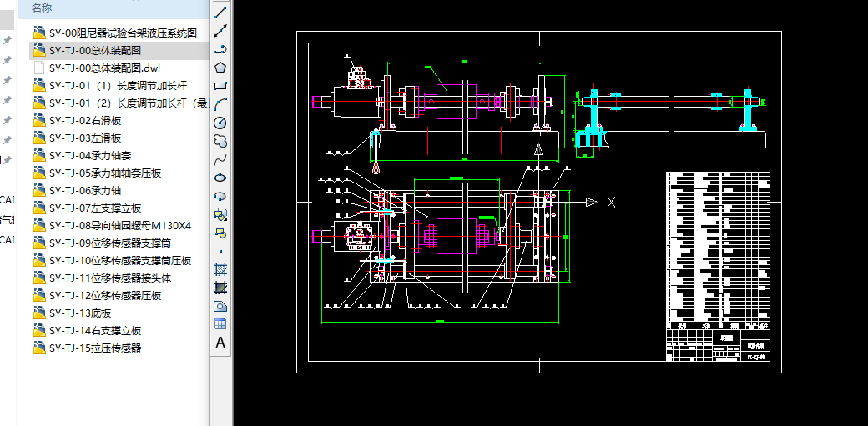Select the Arc tool

point(220,104)
